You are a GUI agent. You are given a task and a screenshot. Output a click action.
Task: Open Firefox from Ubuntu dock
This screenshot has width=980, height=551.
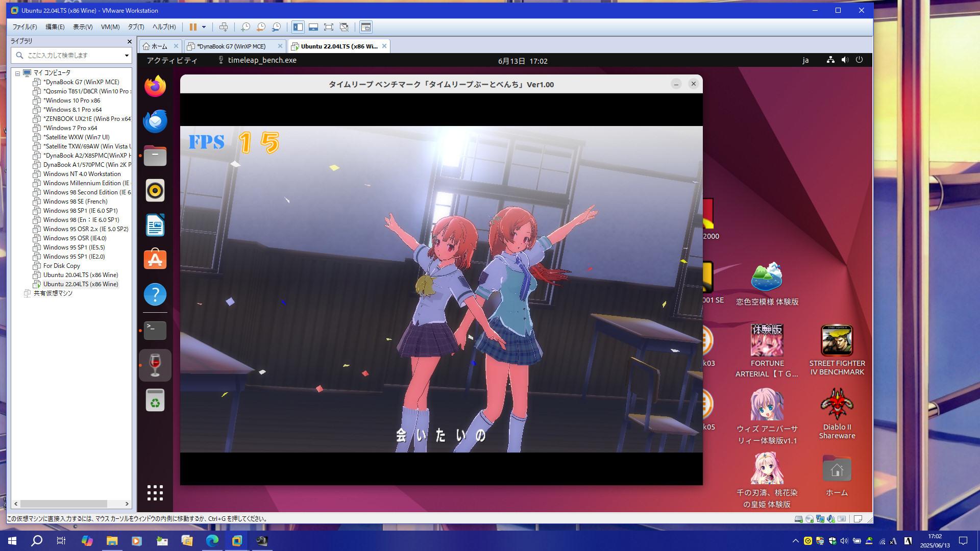155,87
